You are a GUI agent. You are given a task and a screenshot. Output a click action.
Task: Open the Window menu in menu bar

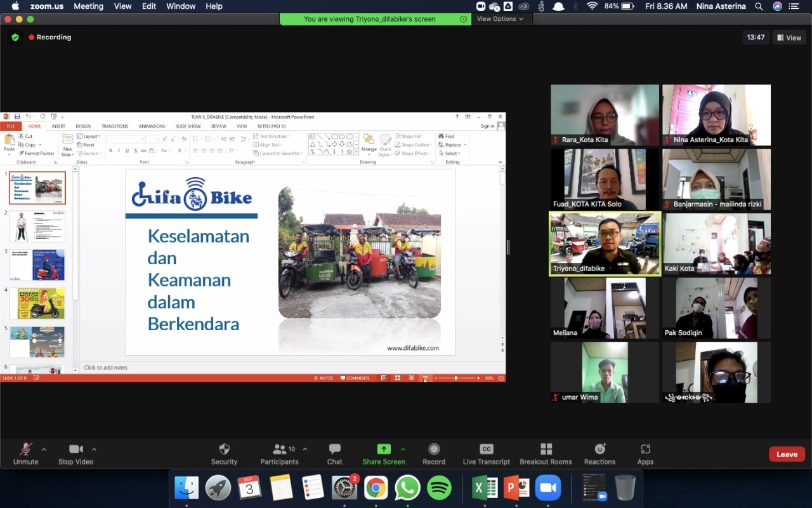point(181,6)
